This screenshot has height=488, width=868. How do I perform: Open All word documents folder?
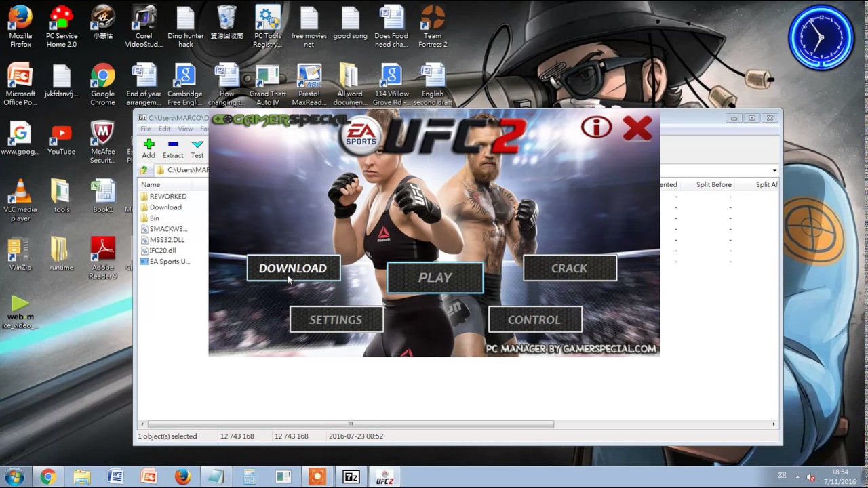point(351,85)
